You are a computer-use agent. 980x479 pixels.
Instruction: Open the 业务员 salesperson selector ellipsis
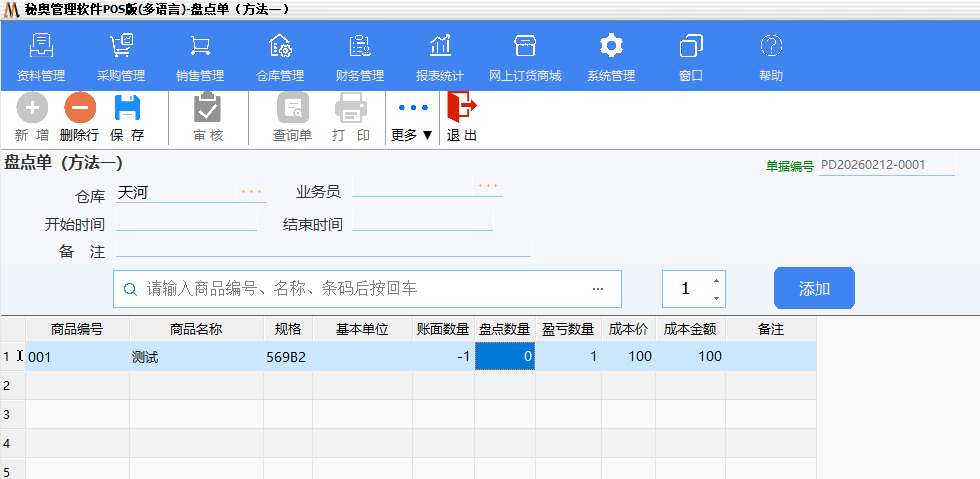[487, 186]
